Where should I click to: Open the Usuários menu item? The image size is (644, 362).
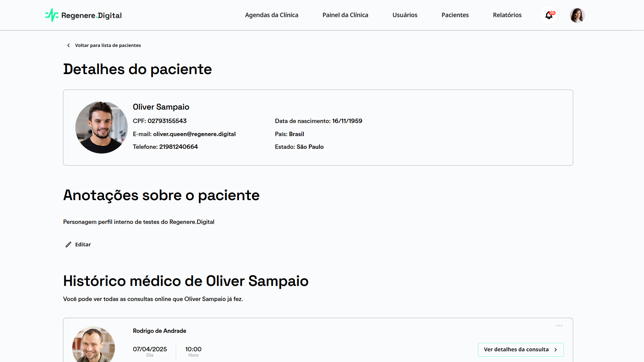405,15
